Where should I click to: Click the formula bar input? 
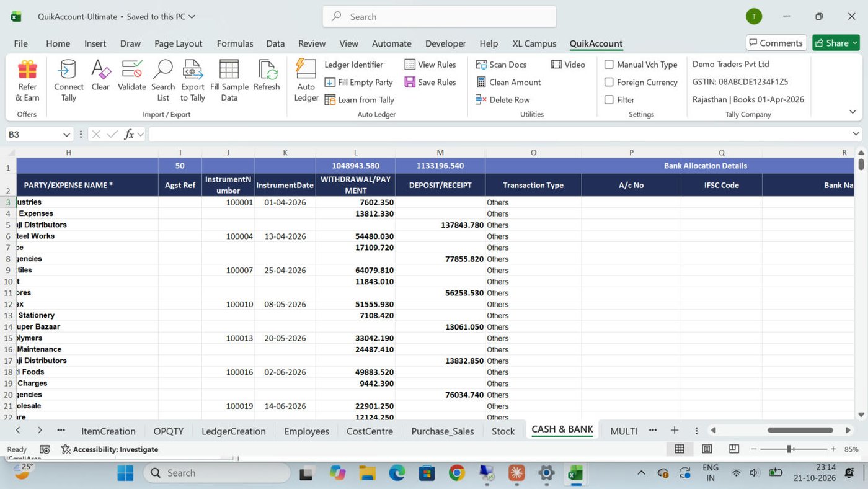click(x=498, y=134)
